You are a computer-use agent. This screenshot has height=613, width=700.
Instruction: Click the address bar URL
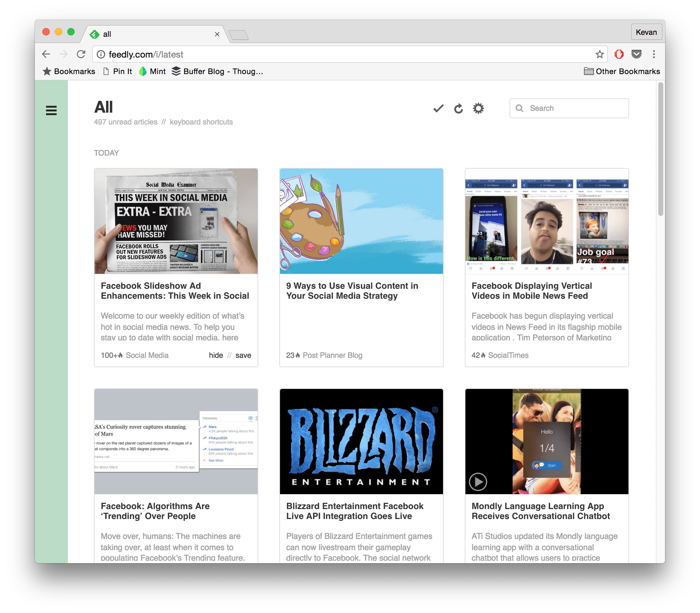point(146,54)
